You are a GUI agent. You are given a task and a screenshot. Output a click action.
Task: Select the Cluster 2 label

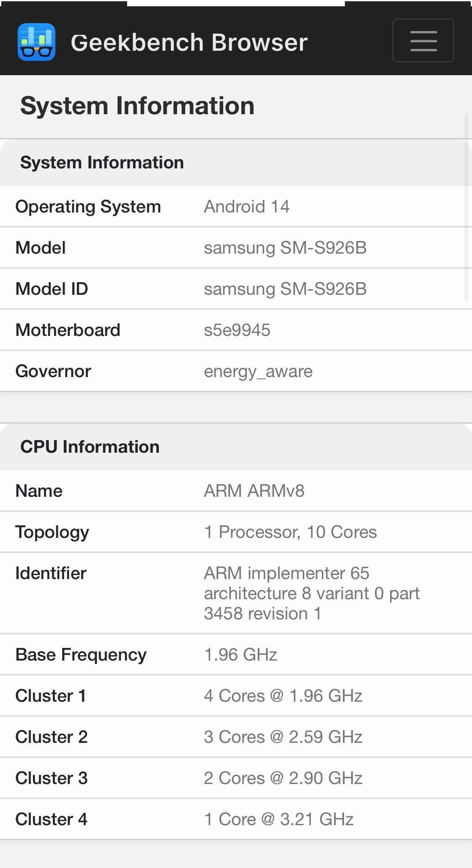(52, 737)
